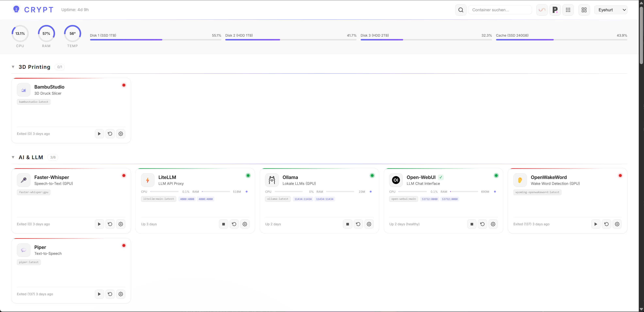Viewport: 644px width, 312px height.
Task: Click the Container suchen search field
Action: coord(500,10)
